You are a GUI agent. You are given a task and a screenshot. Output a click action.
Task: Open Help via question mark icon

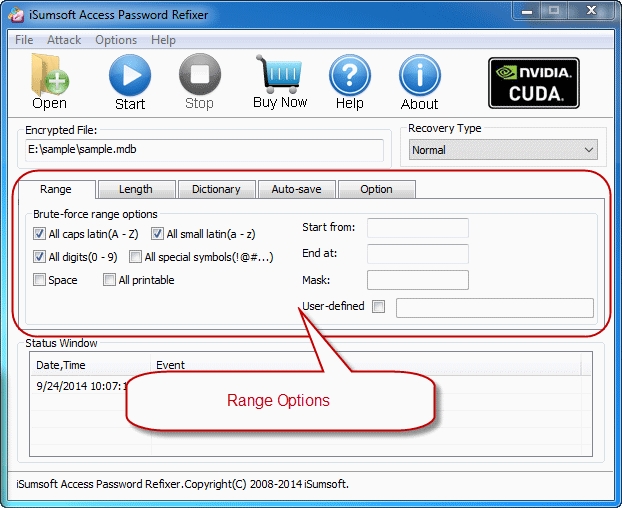pos(349,75)
